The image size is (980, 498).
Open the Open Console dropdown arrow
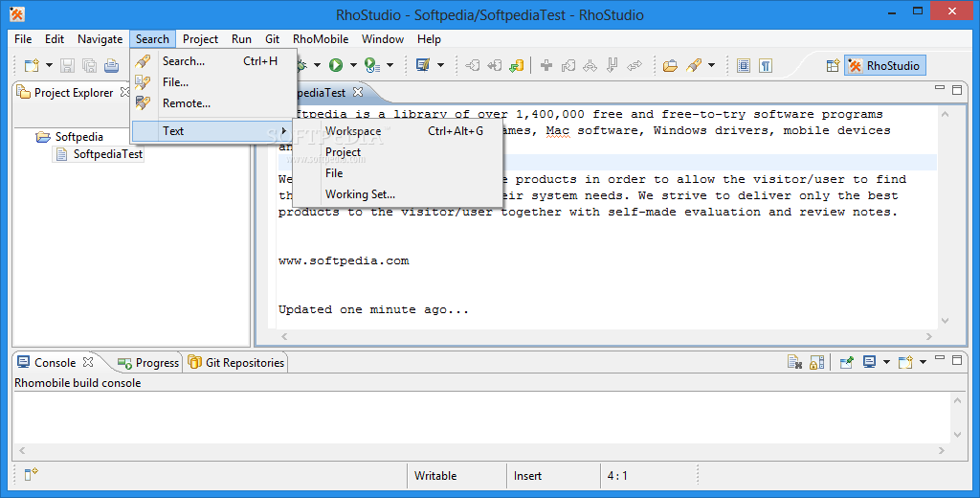click(924, 362)
